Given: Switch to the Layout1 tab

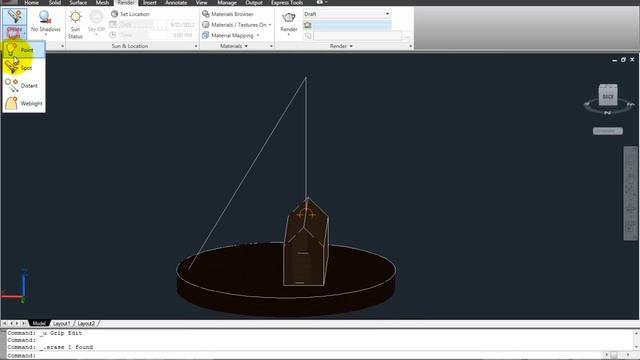Looking at the screenshot, I should tap(61, 323).
